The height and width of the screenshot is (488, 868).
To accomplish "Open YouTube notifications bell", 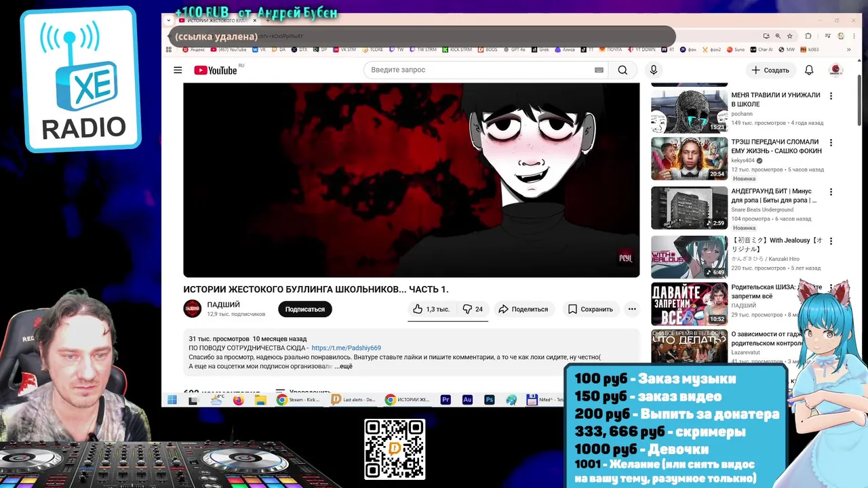I will (x=809, y=70).
